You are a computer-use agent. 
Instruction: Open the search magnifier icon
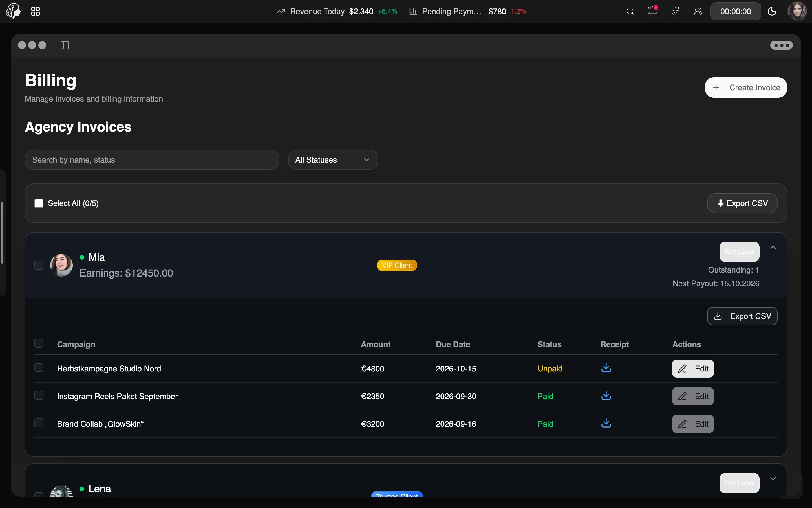(x=630, y=11)
